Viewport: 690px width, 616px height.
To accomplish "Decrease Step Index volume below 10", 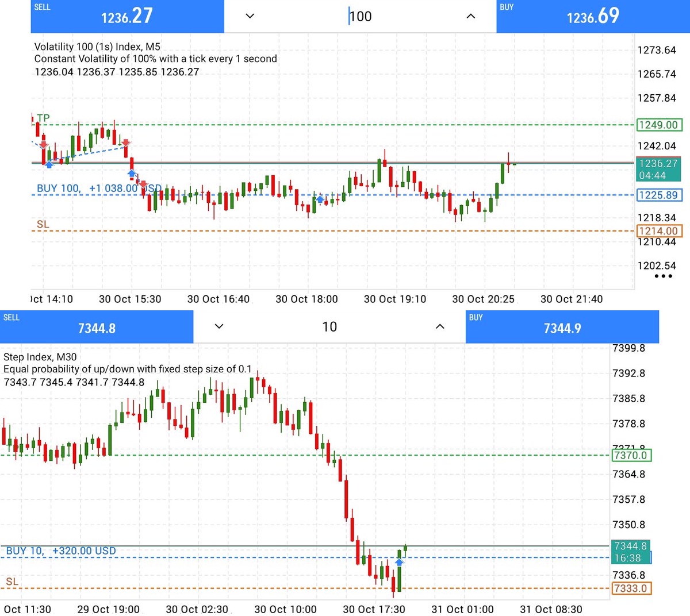I will (218, 326).
